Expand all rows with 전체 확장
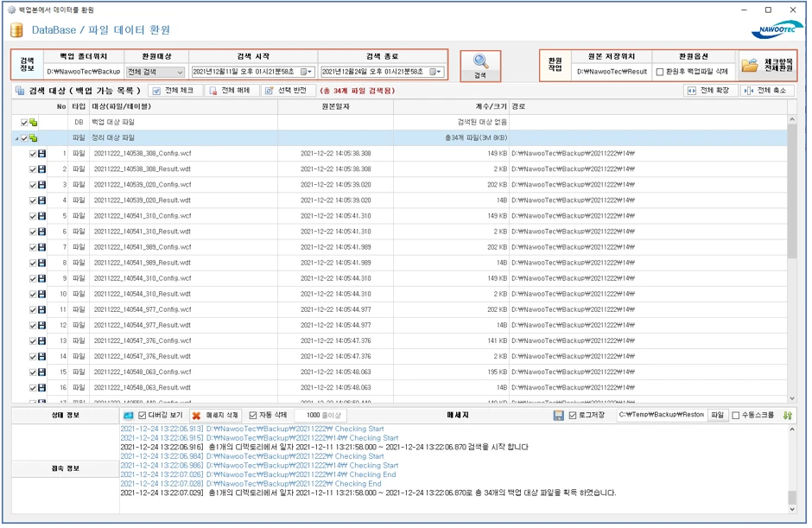This screenshot has width=812, height=528. (709, 90)
